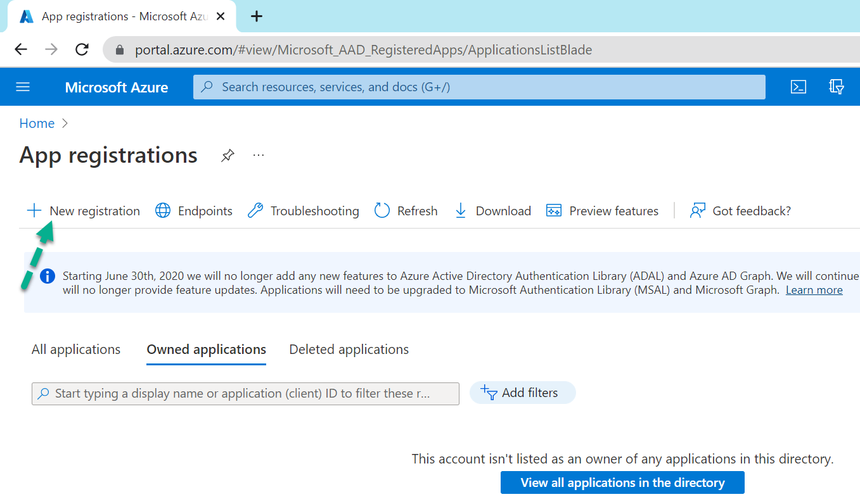The image size is (860, 504).
Task: Open Learn more about MSAL migration
Action: (814, 289)
